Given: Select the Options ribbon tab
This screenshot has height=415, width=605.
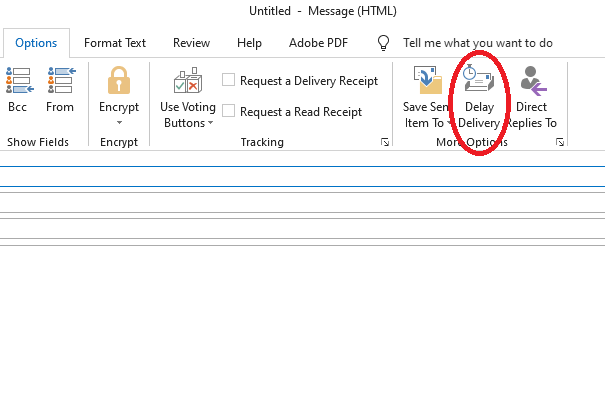Looking at the screenshot, I should click(36, 43).
